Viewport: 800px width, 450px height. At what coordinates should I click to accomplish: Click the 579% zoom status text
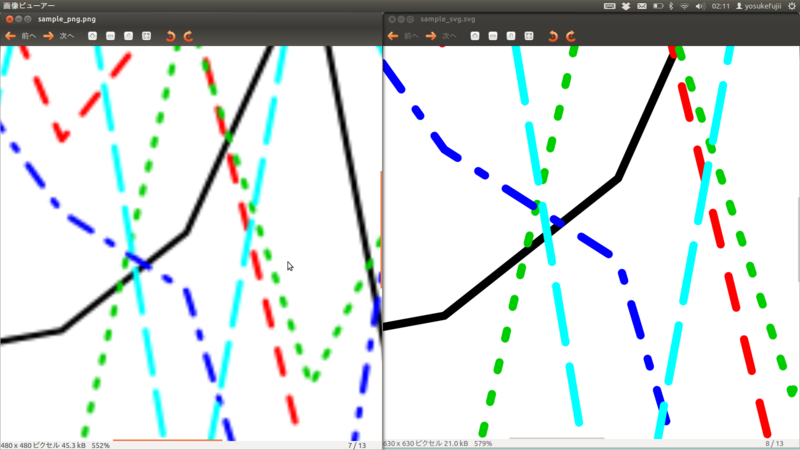(x=483, y=444)
